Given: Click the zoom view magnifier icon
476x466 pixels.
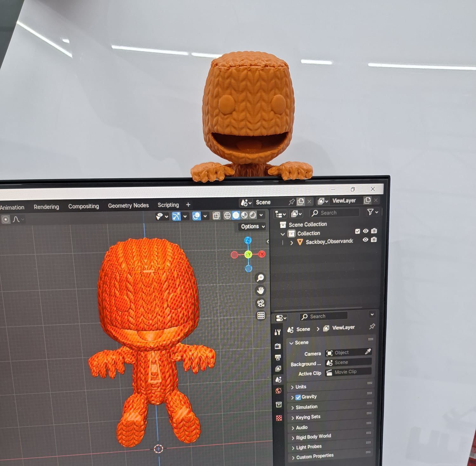Looking at the screenshot, I should point(260,278).
